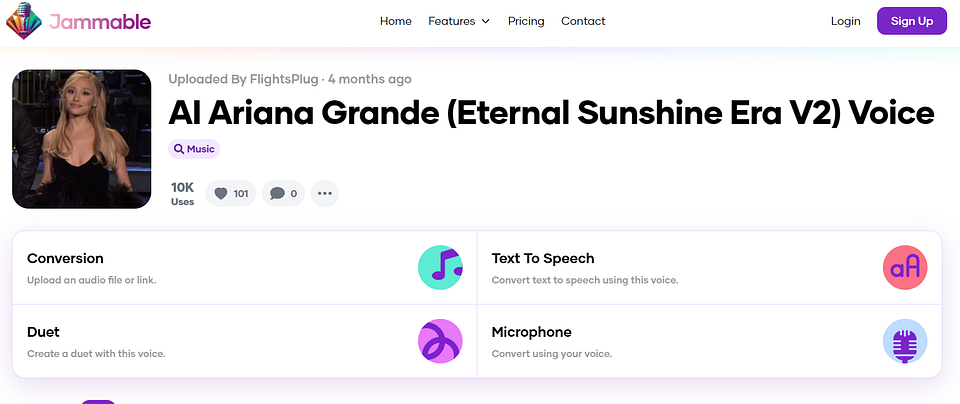This screenshot has width=960, height=404.
Task: Select the Conversion option card
Action: (245, 267)
